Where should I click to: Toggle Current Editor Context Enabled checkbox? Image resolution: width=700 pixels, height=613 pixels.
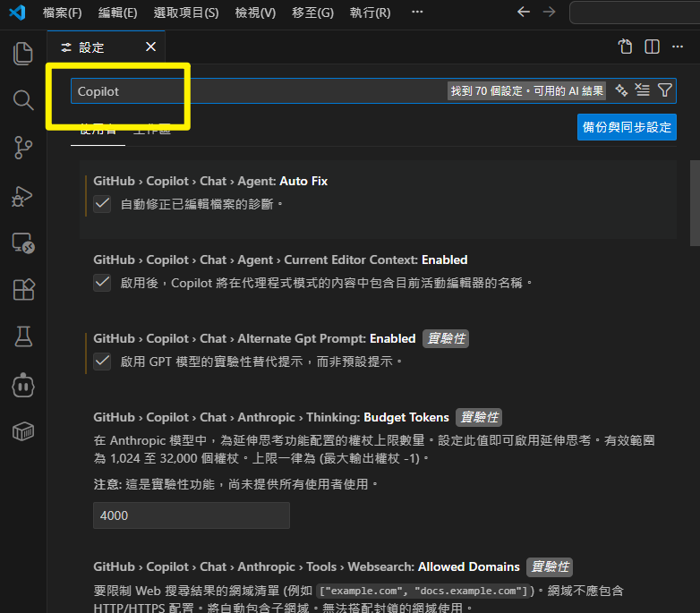pyautogui.click(x=102, y=283)
